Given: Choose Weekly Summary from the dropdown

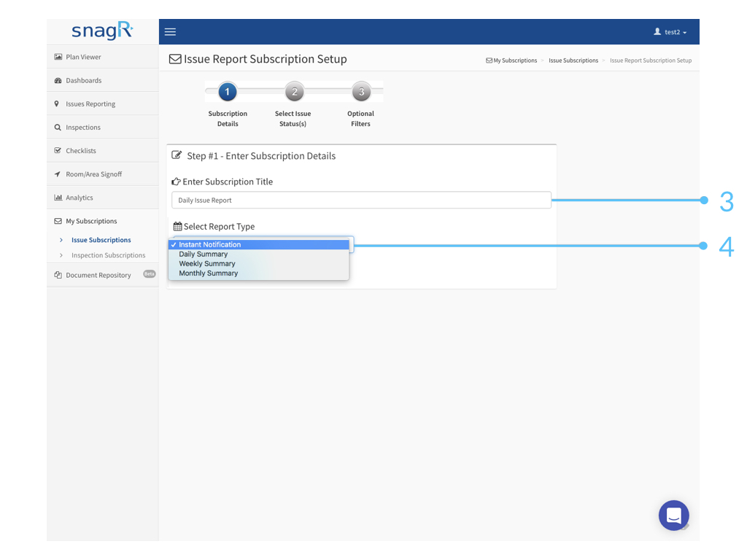Looking at the screenshot, I should coord(259,264).
